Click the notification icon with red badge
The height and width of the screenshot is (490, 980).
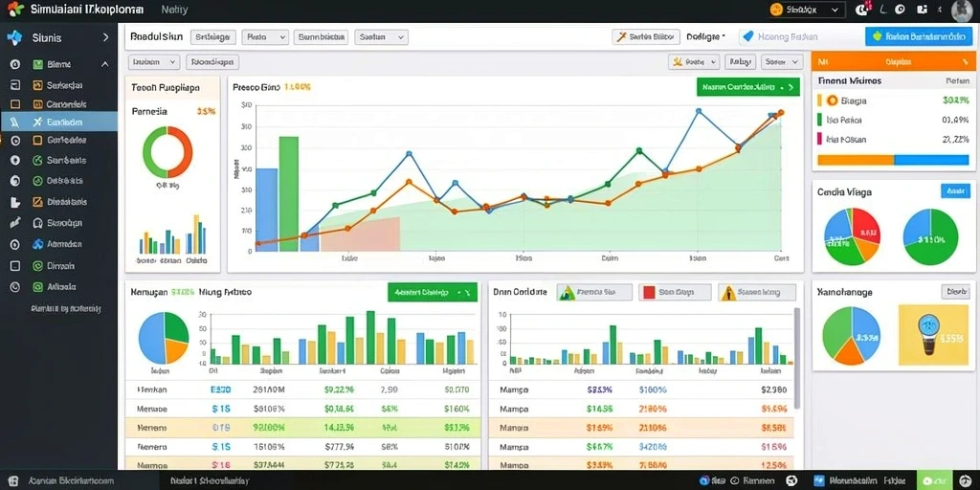(862, 9)
